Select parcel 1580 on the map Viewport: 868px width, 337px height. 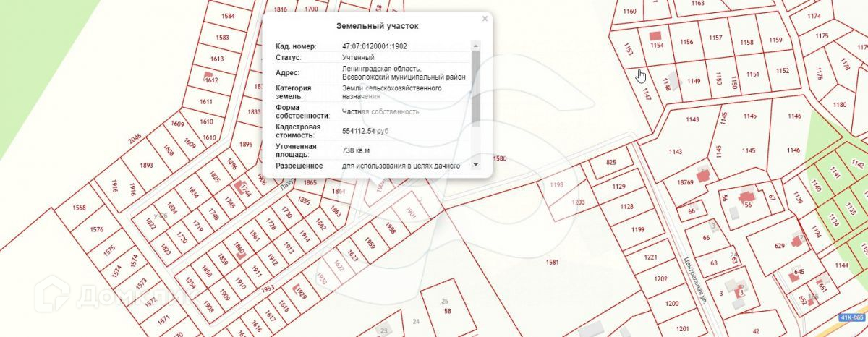pos(500,158)
